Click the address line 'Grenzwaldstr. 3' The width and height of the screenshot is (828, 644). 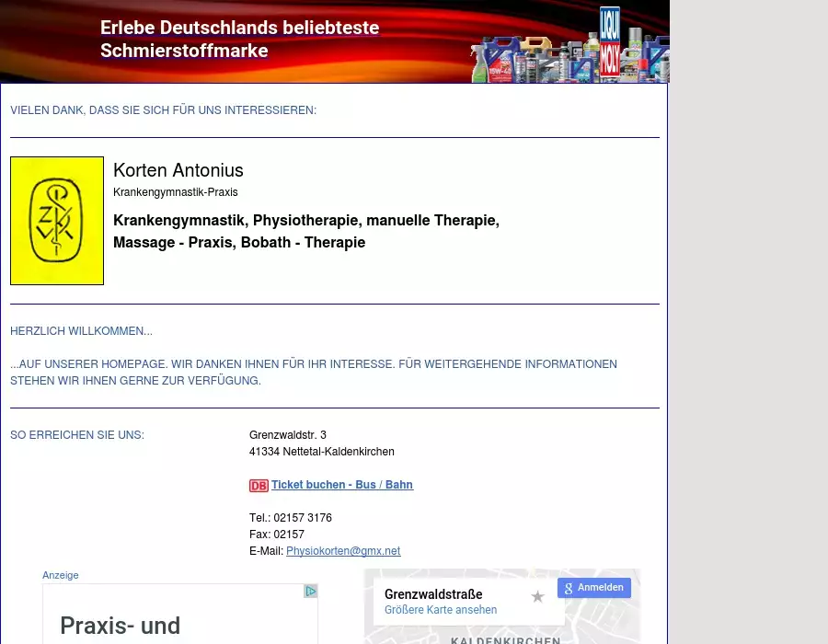(287, 435)
